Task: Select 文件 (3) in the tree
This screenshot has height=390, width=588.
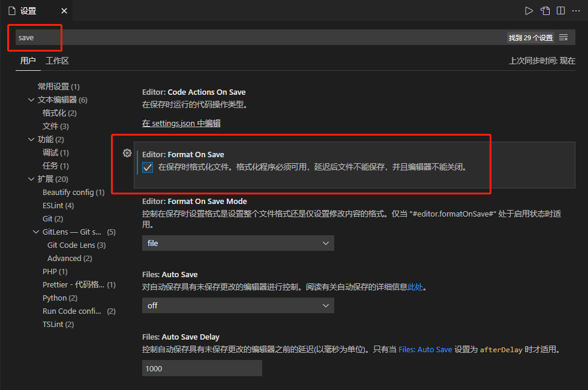Action: pyautogui.click(x=55, y=126)
